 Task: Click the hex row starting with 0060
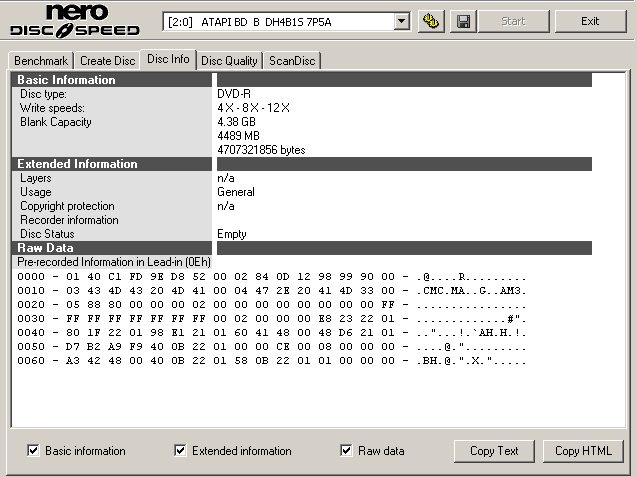pos(271,361)
